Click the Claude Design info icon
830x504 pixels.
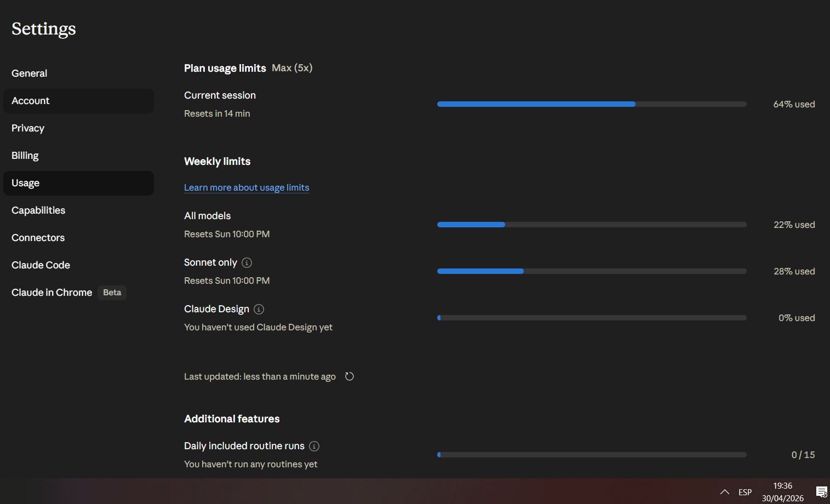259,309
